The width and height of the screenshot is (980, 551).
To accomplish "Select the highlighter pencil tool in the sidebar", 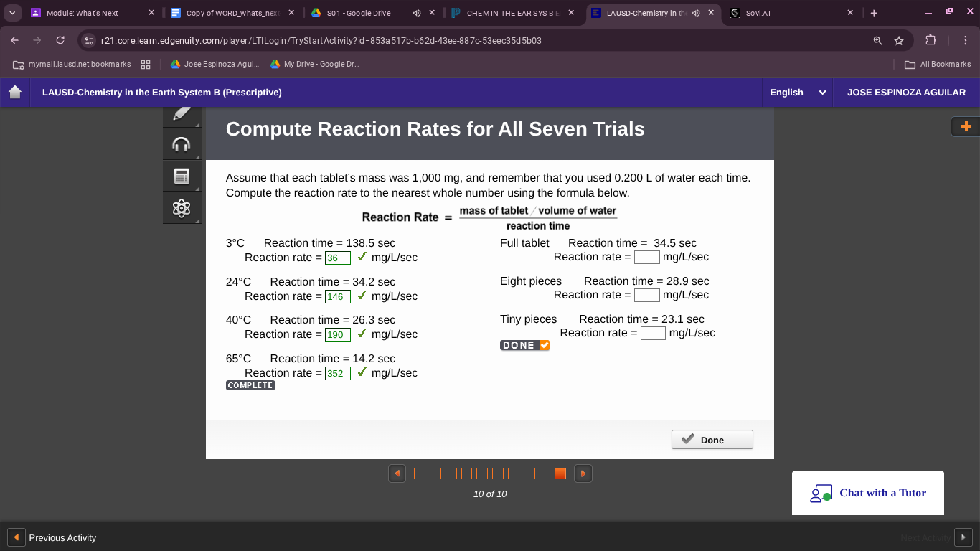I will [182, 113].
